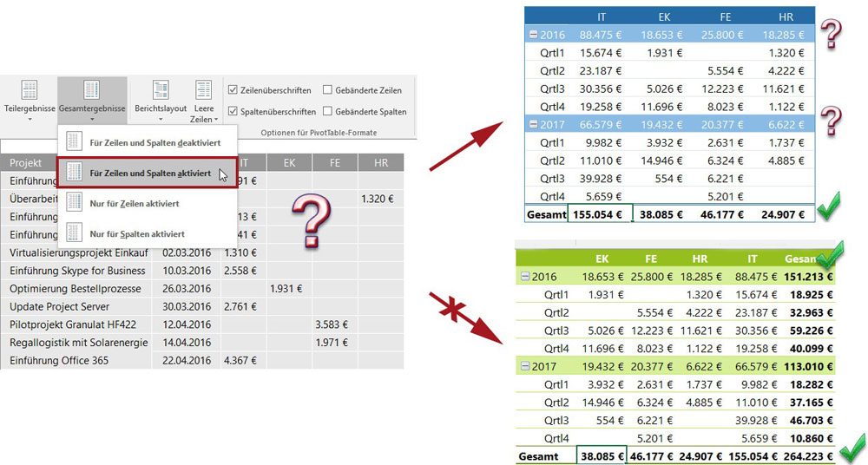Uncheck the Zeilenüberschriften checkbox
Screen dimensions: 868x465
coord(233,90)
